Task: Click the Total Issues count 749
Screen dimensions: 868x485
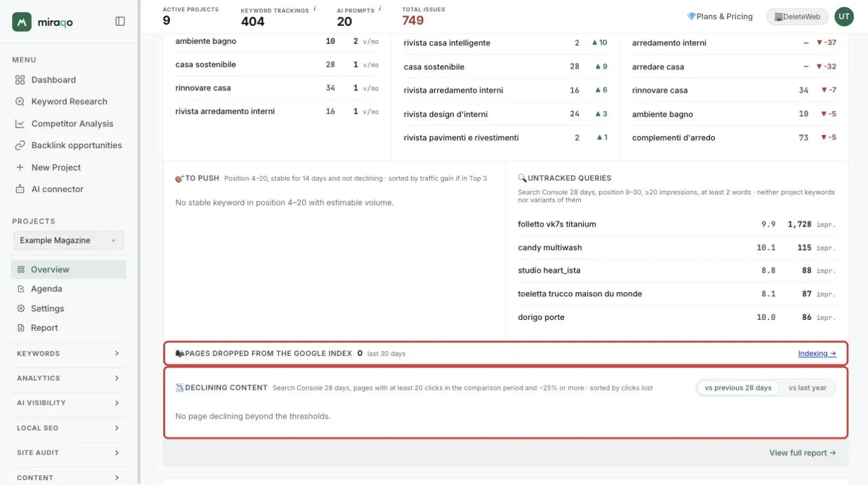Action: pos(413,21)
